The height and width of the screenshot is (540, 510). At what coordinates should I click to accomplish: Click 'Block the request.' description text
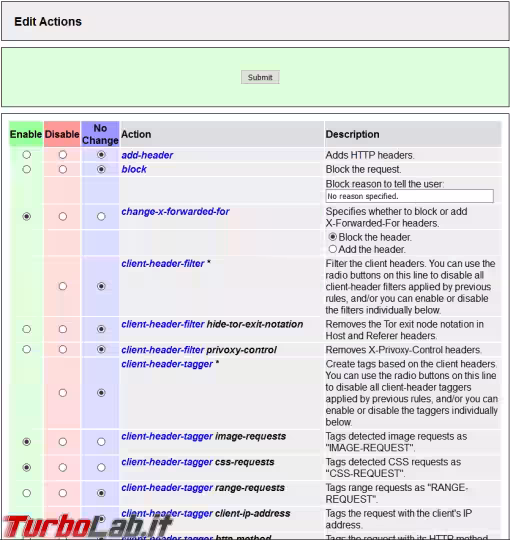click(x=363, y=169)
